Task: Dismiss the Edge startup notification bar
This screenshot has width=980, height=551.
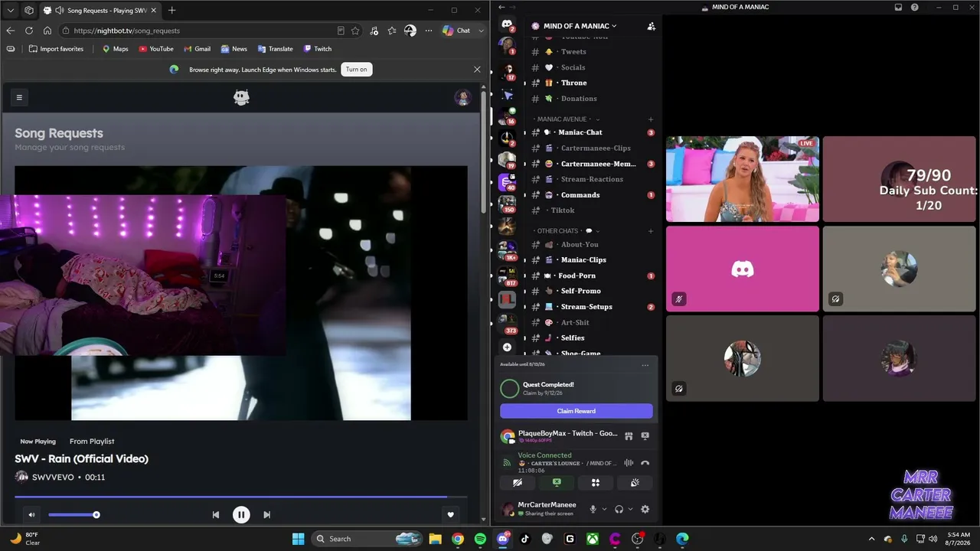Action: (477, 70)
